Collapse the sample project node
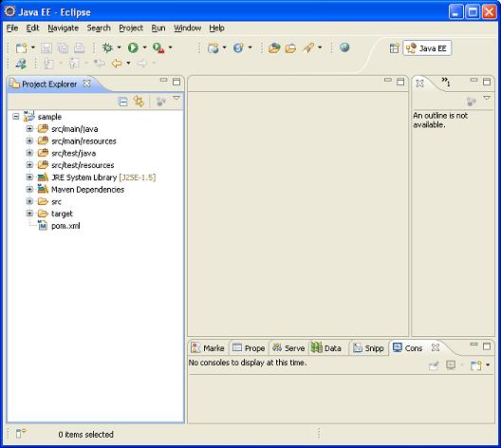 pos(16,117)
